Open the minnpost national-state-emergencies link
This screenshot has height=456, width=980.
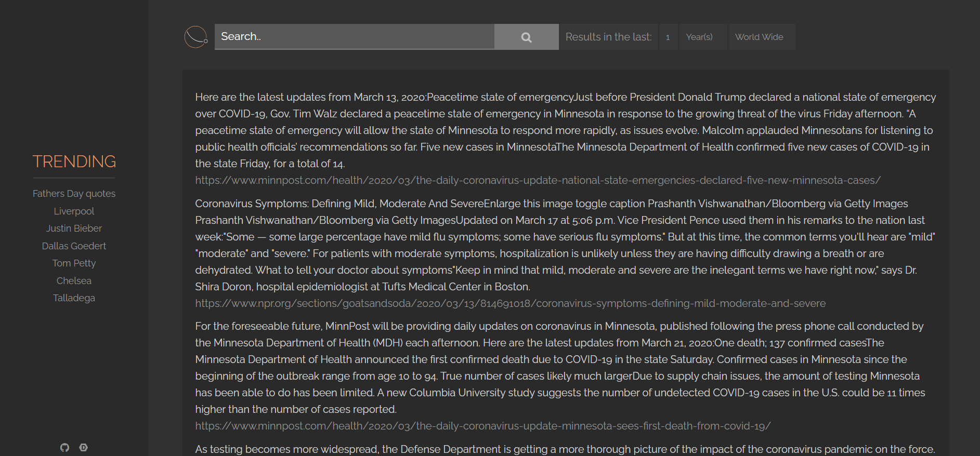pyautogui.click(x=538, y=180)
